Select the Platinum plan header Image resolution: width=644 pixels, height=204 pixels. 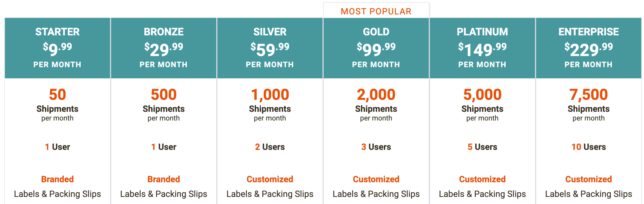coord(482,48)
